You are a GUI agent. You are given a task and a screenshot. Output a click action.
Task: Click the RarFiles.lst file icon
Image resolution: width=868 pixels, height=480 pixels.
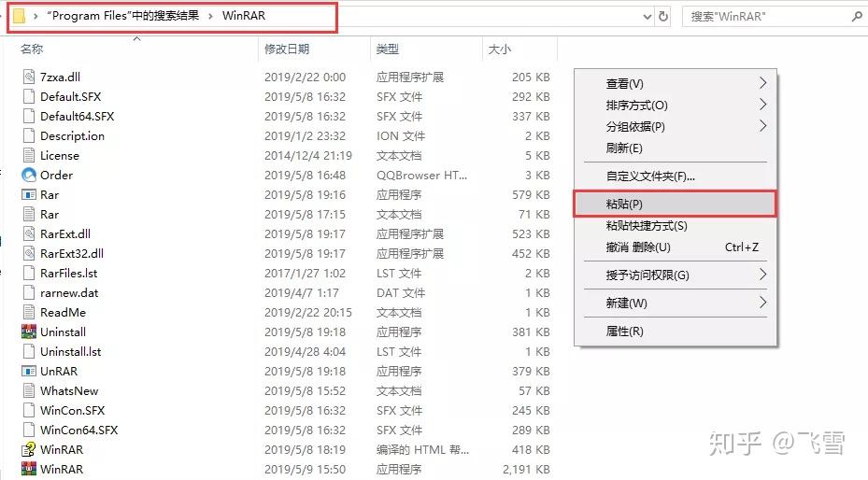tap(29, 274)
